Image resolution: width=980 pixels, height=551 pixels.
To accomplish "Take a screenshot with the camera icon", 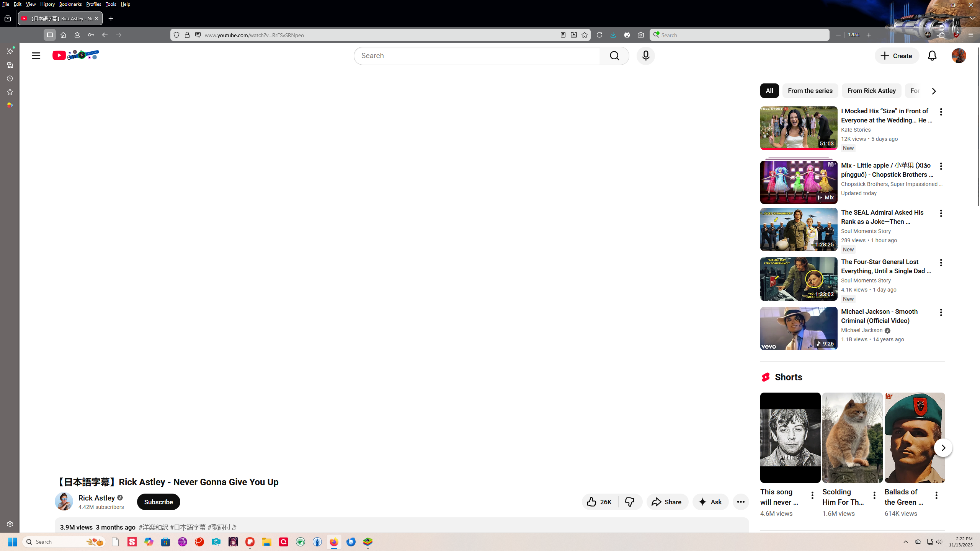I will coord(641,35).
